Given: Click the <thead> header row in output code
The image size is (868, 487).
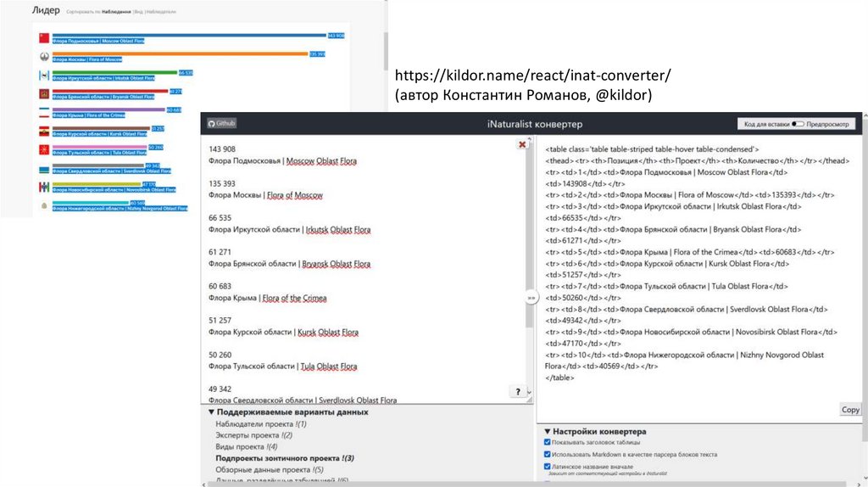Looking at the screenshot, I should [698, 160].
